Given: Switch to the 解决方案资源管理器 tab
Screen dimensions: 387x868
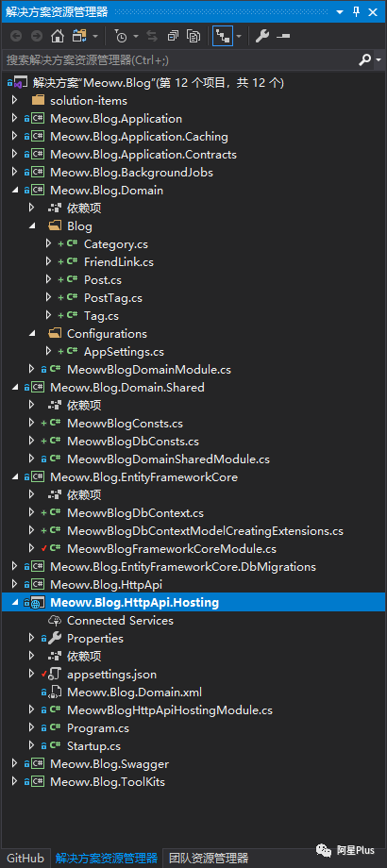Looking at the screenshot, I should (107, 858).
